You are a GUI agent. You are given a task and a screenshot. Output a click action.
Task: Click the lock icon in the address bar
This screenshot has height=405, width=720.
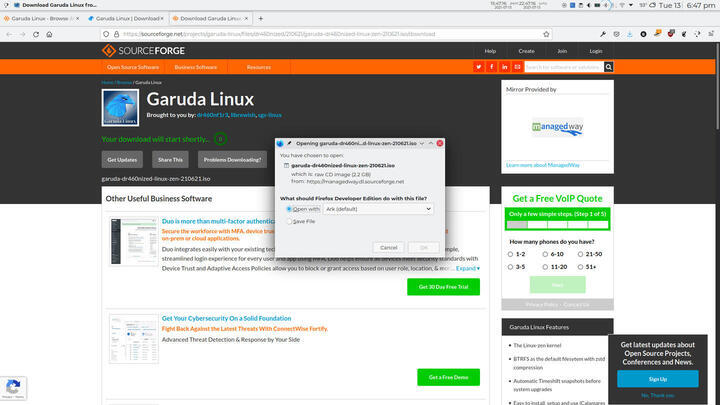tap(116, 34)
